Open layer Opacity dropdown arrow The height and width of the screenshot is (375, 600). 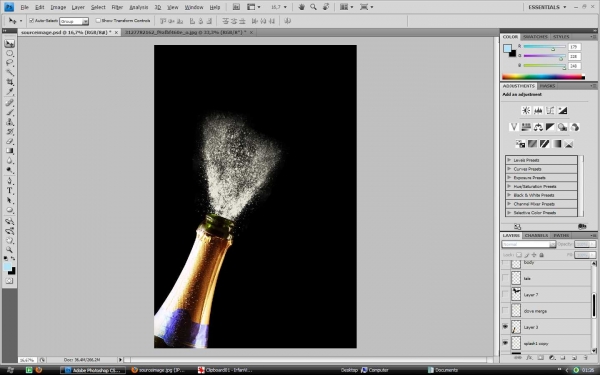pos(593,244)
